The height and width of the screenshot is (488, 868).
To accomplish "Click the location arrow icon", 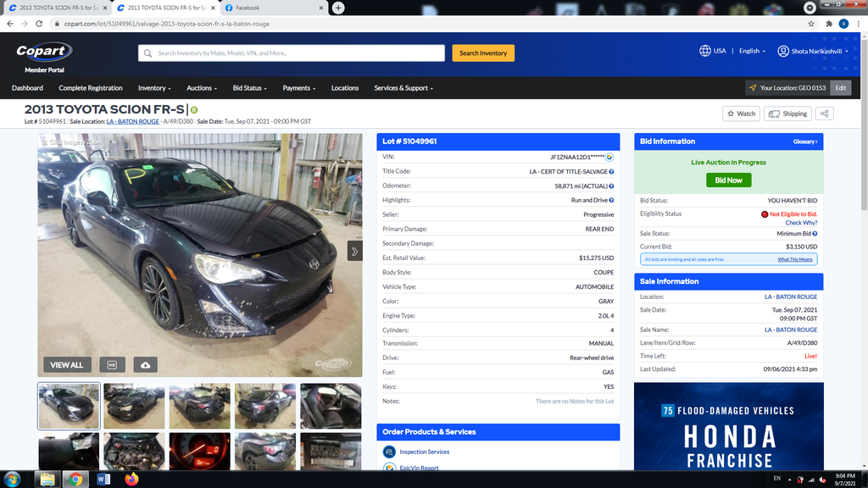I will coord(753,88).
